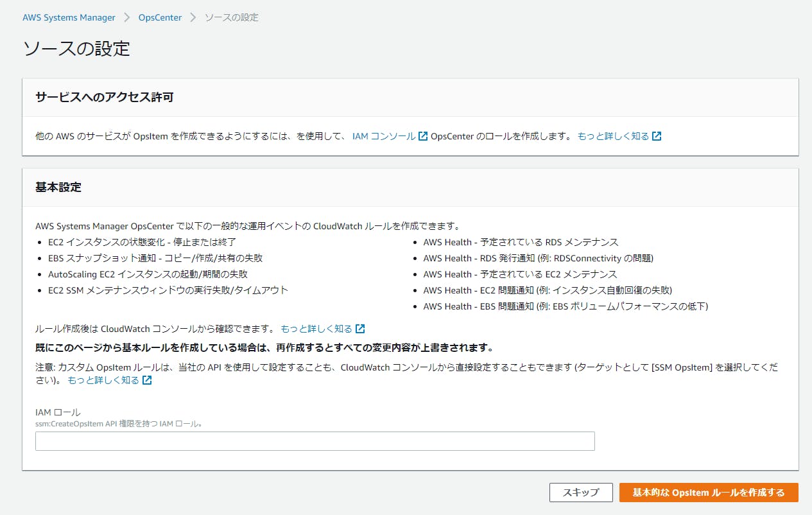The image size is (812, 515).
Task: Click bold warning about 基本ルール overwrite
Action: (264, 348)
